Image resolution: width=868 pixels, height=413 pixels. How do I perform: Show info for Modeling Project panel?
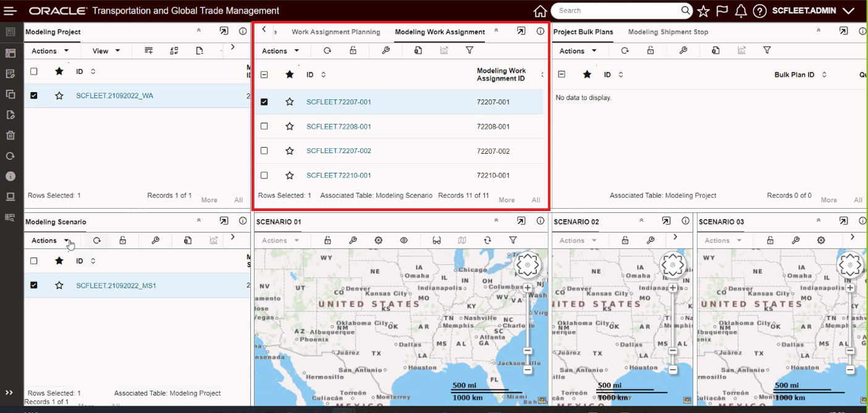[243, 31]
